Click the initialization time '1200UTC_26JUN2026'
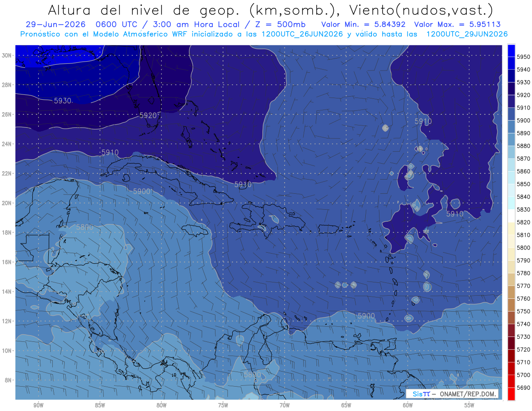This screenshot has width=532, height=411. (302, 34)
